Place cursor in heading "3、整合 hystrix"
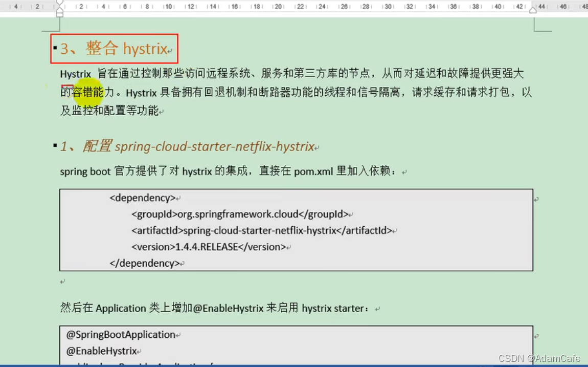The width and height of the screenshot is (588, 367). click(114, 49)
